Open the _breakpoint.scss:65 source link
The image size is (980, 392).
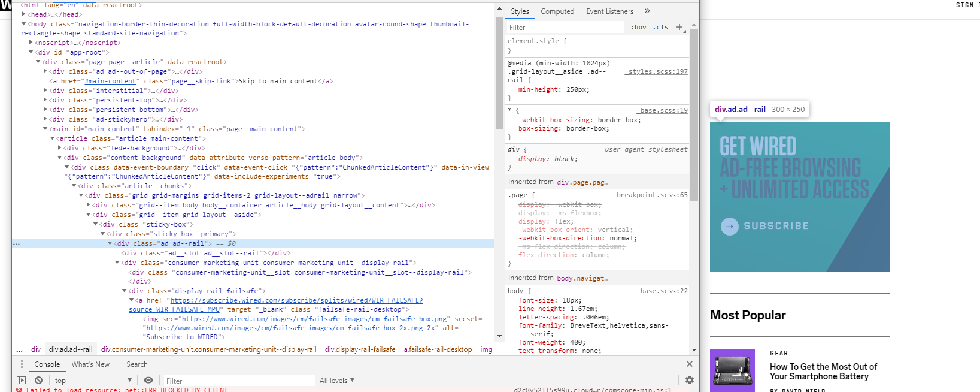[650, 195]
